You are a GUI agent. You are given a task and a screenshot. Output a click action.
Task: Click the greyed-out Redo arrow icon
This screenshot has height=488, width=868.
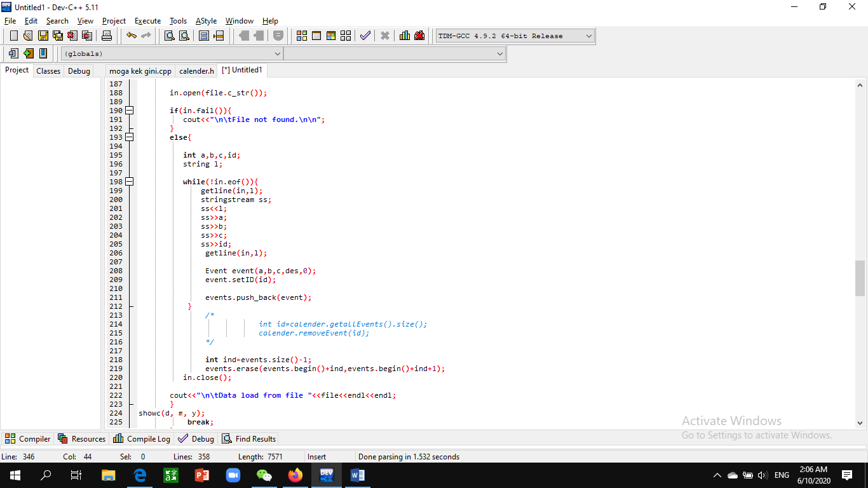coord(146,36)
